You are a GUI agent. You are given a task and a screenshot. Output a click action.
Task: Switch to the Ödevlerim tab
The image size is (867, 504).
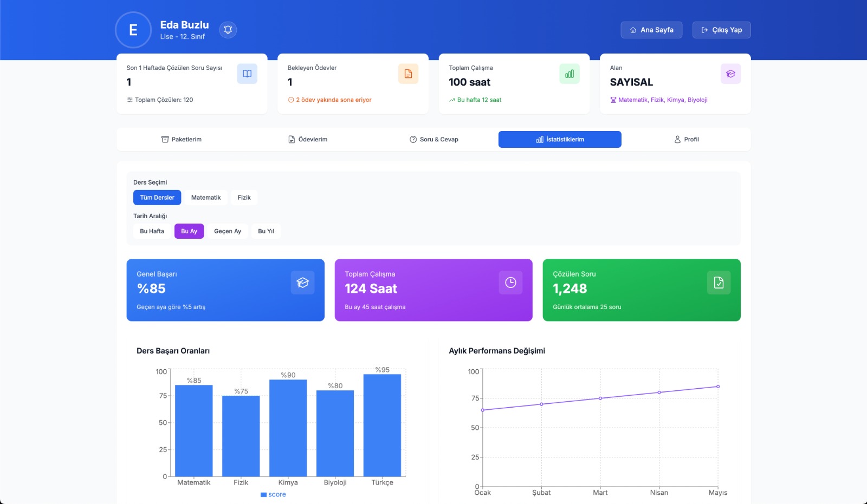point(307,140)
